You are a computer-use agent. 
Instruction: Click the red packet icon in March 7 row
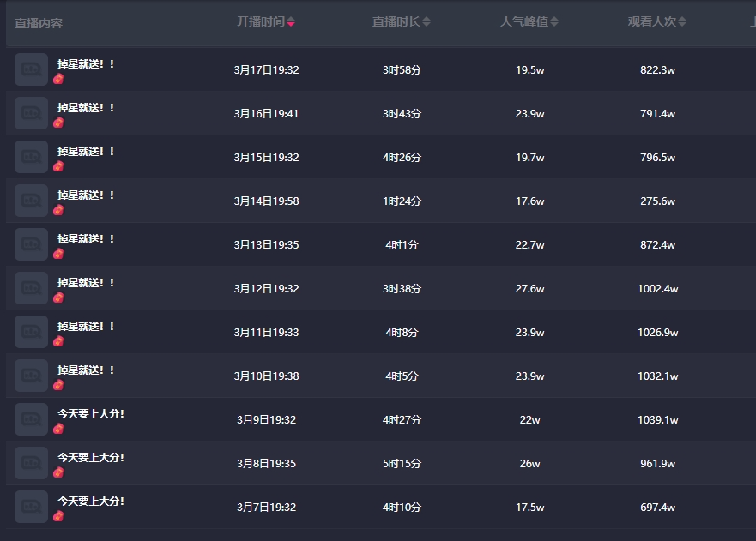58,516
